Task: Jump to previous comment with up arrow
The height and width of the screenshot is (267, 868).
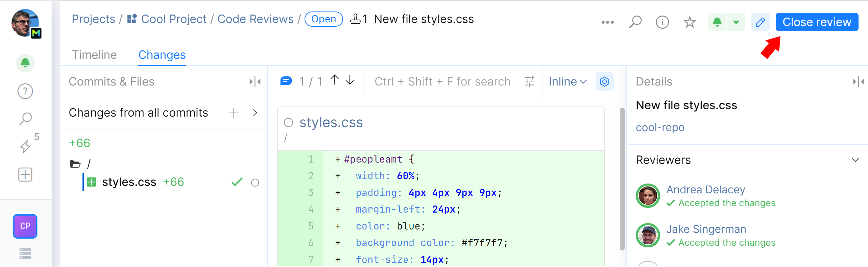Action: [335, 80]
